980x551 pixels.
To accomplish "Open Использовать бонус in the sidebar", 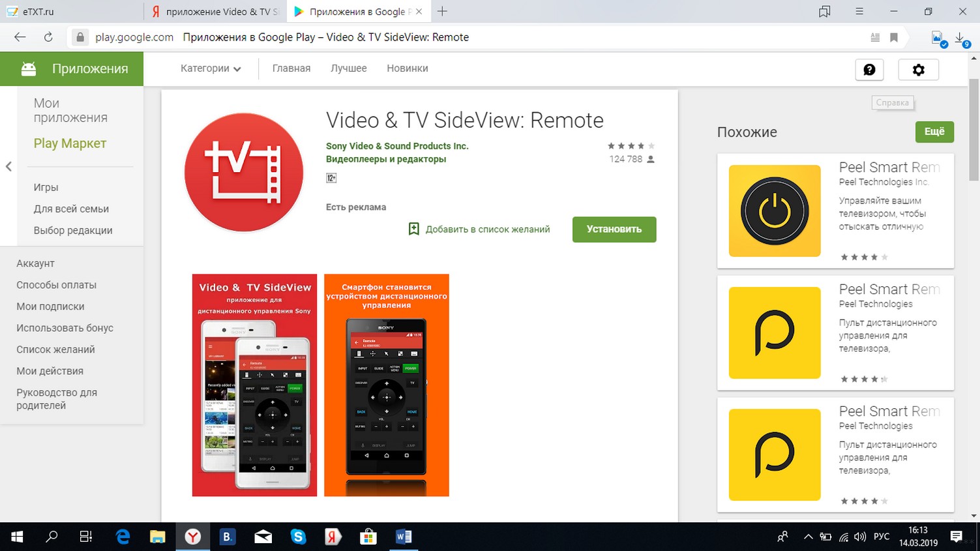I will point(65,328).
